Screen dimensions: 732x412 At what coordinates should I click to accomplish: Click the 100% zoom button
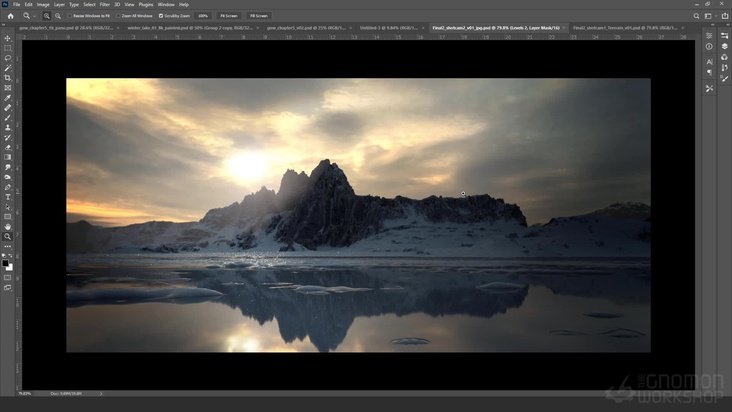click(x=203, y=16)
